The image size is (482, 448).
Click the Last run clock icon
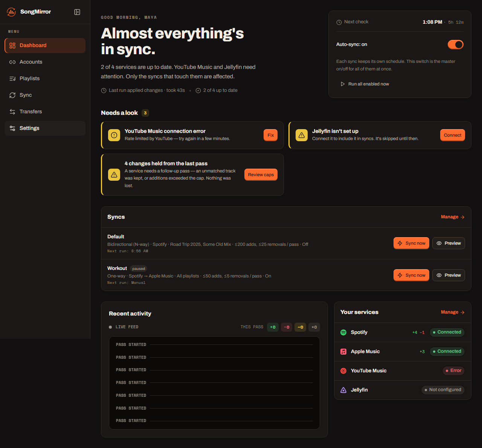(x=104, y=91)
